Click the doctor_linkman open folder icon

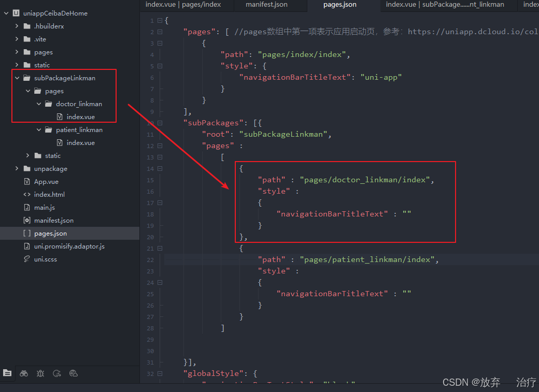49,104
